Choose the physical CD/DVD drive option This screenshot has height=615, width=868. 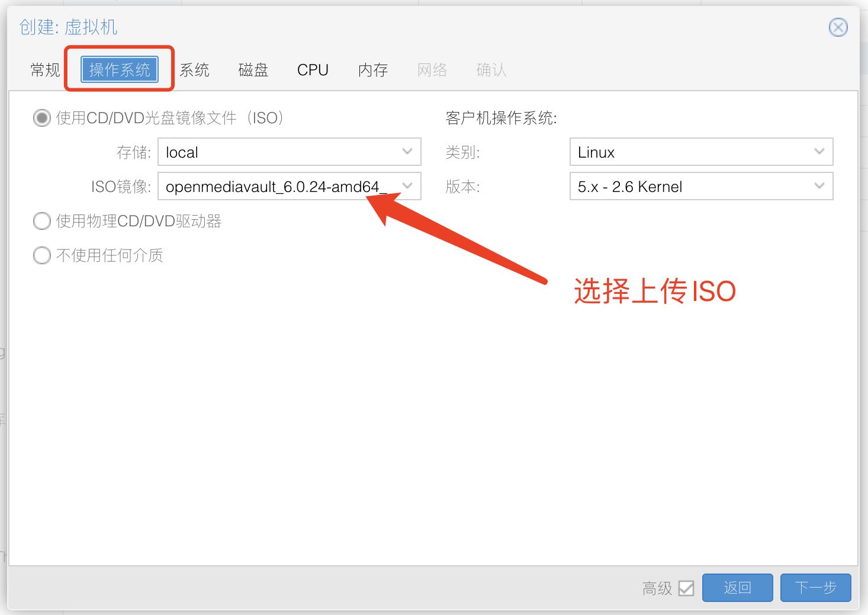click(x=41, y=221)
